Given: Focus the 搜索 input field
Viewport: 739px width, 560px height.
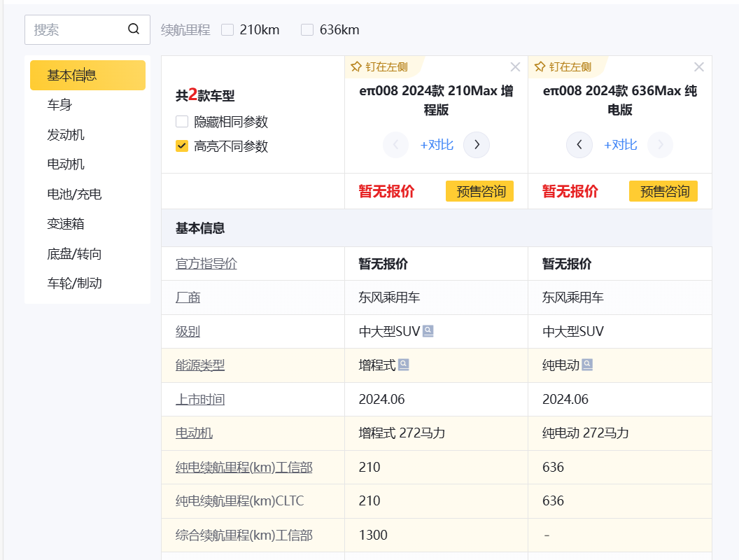Looking at the screenshot, I should click(x=77, y=29).
